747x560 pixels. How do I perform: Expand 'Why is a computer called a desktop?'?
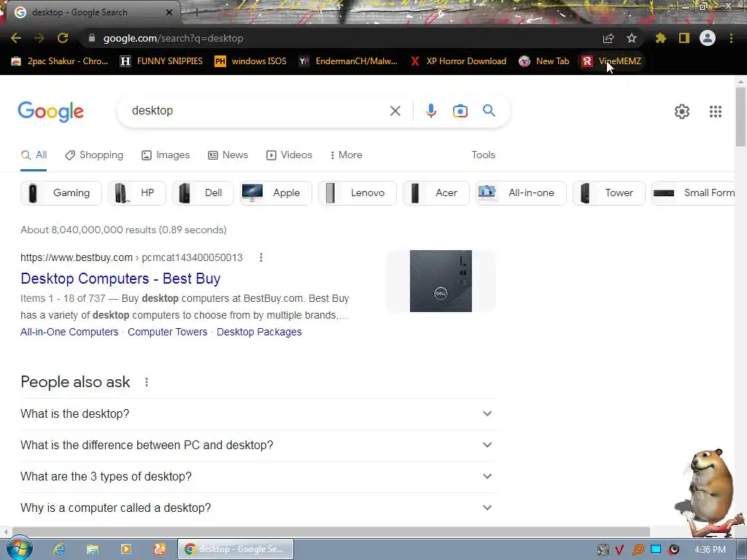(258, 508)
